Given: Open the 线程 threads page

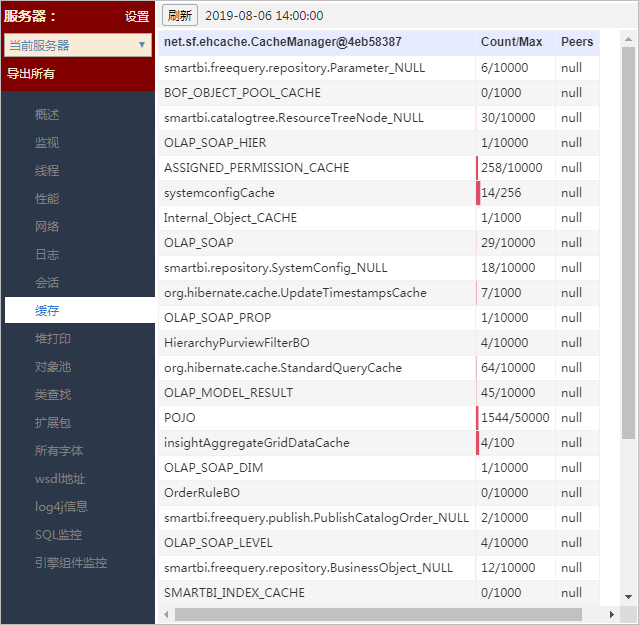Looking at the screenshot, I should click(47, 170).
